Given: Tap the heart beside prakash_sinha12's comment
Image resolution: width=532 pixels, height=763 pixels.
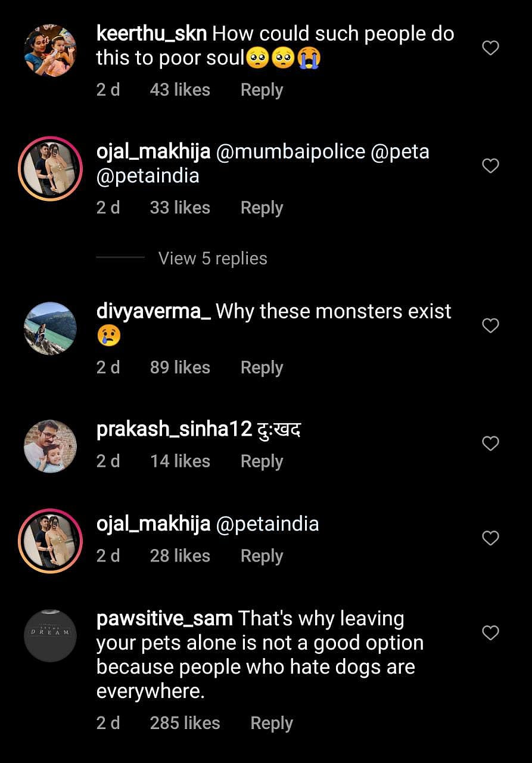Looking at the screenshot, I should [490, 443].
